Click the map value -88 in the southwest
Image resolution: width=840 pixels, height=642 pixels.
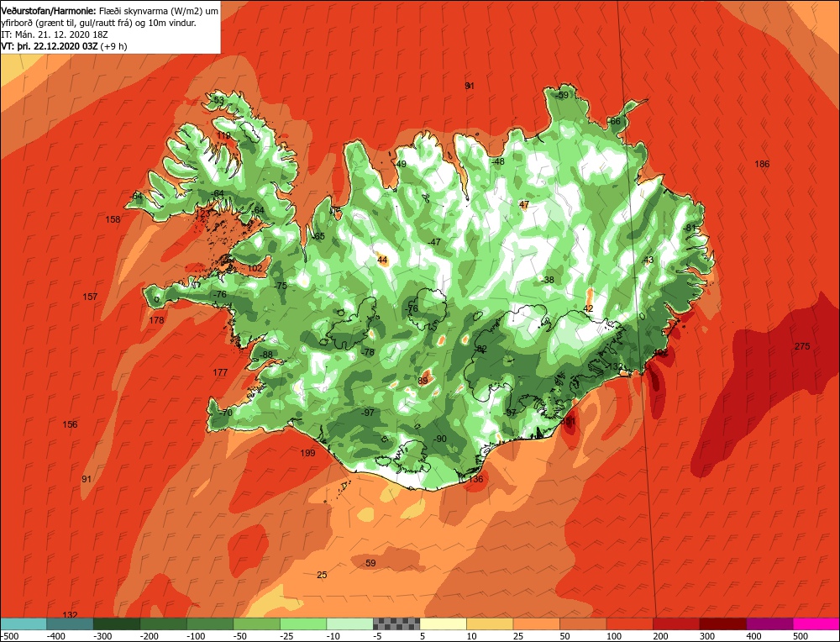pos(265,355)
